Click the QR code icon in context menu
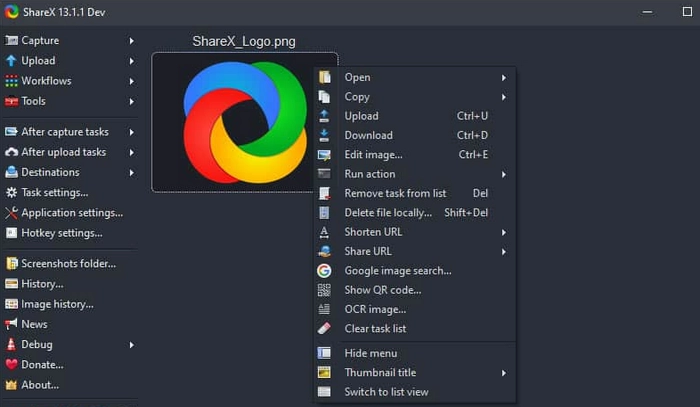The width and height of the screenshot is (700, 407). tap(324, 290)
